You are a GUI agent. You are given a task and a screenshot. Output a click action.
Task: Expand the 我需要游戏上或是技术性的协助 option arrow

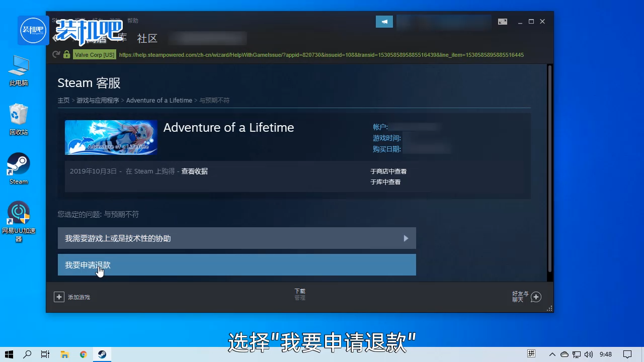click(x=406, y=238)
